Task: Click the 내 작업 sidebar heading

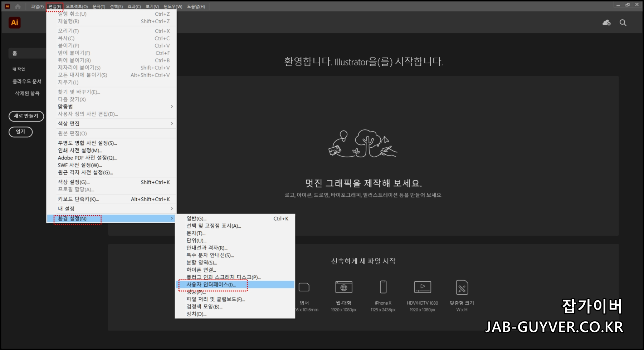Action: [19, 69]
